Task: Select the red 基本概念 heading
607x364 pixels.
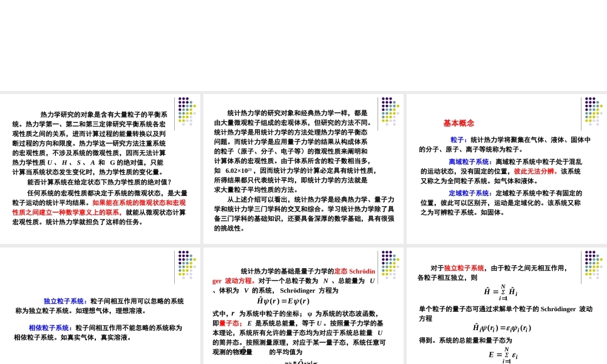Action: click(459, 123)
